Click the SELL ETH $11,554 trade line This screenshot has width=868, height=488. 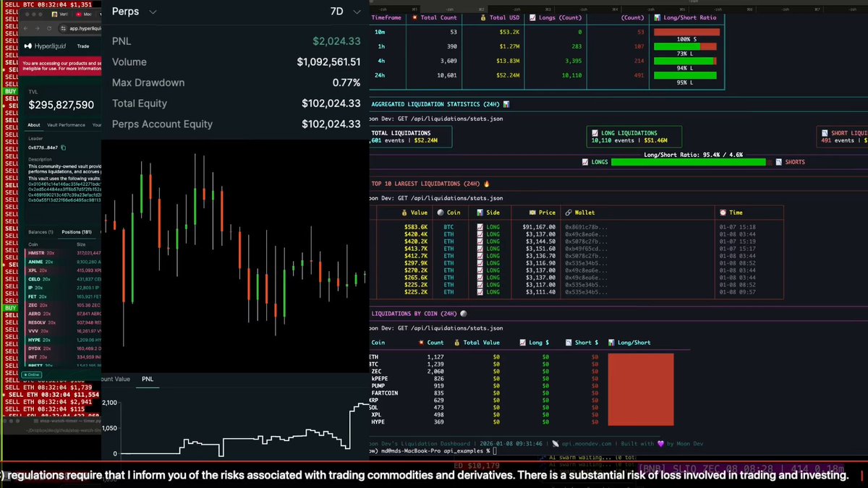tap(49, 395)
